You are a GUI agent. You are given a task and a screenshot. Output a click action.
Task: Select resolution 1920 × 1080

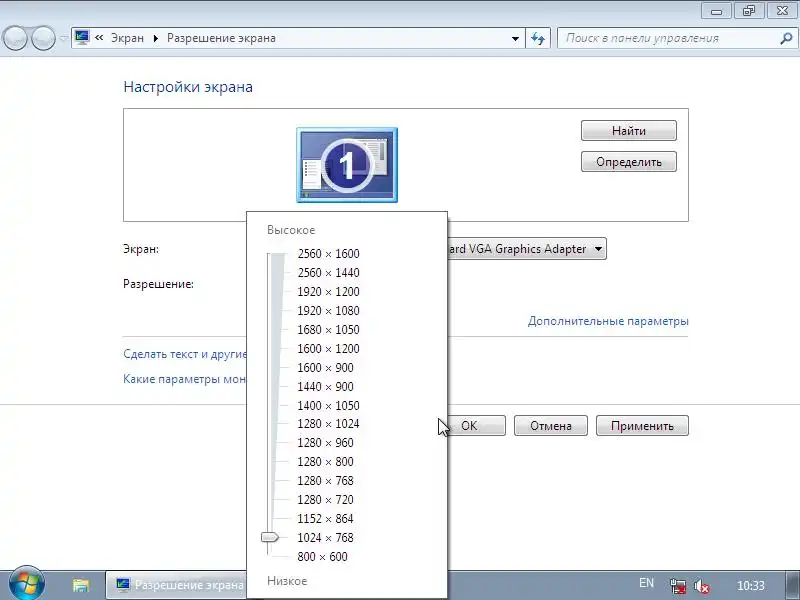[329, 310]
